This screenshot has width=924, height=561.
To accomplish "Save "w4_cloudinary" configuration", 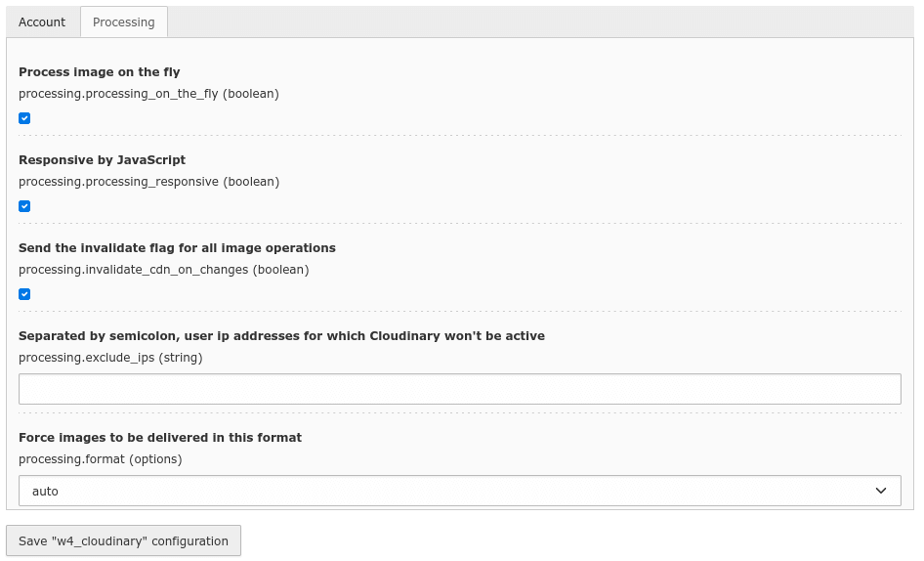I will [x=123, y=540].
